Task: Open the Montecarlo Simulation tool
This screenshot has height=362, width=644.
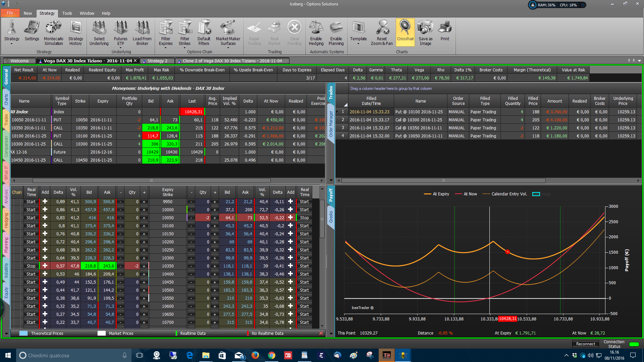Action: (53, 33)
